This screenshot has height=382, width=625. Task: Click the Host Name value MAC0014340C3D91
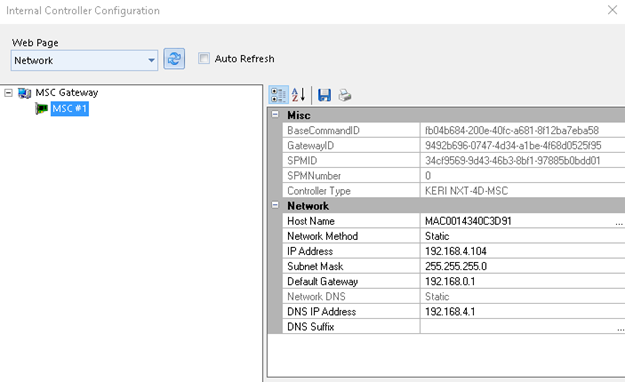[468, 221]
